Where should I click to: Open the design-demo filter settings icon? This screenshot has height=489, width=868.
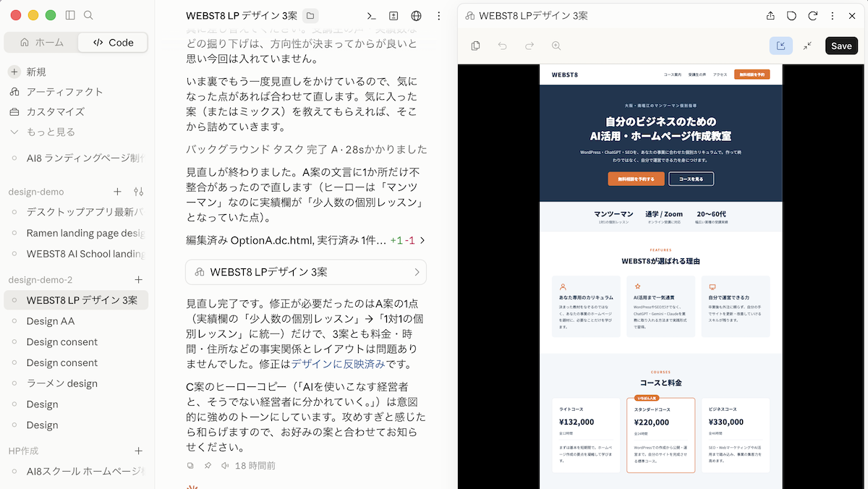click(139, 192)
